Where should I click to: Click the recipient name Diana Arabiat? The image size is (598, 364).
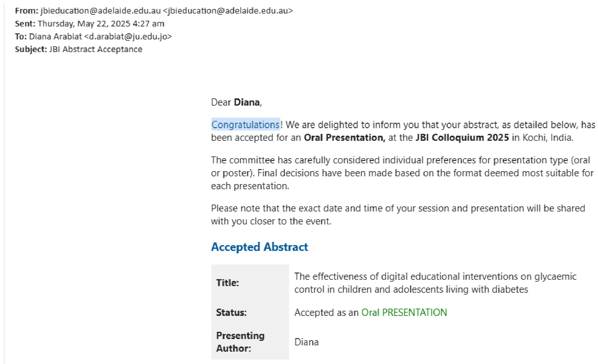coord(55,37)
